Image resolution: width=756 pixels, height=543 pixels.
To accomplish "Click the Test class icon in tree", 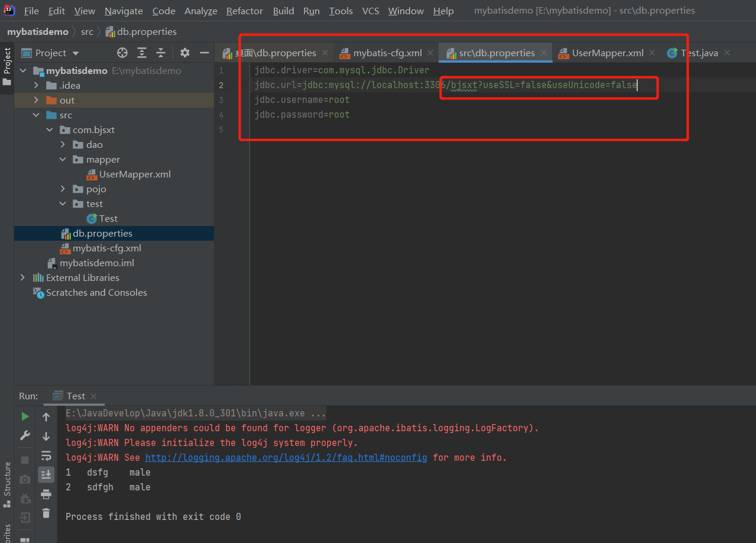I will pos(92,219).
